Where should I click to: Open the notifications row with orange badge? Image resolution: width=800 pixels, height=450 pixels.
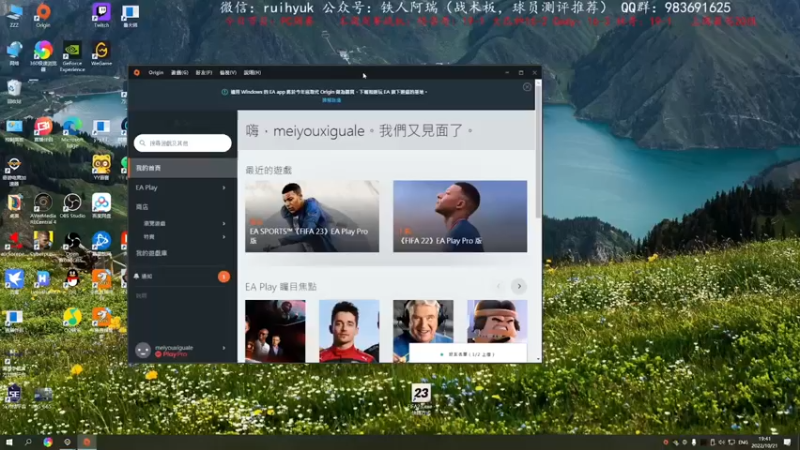pyautogui.click(x=183, y=276)
